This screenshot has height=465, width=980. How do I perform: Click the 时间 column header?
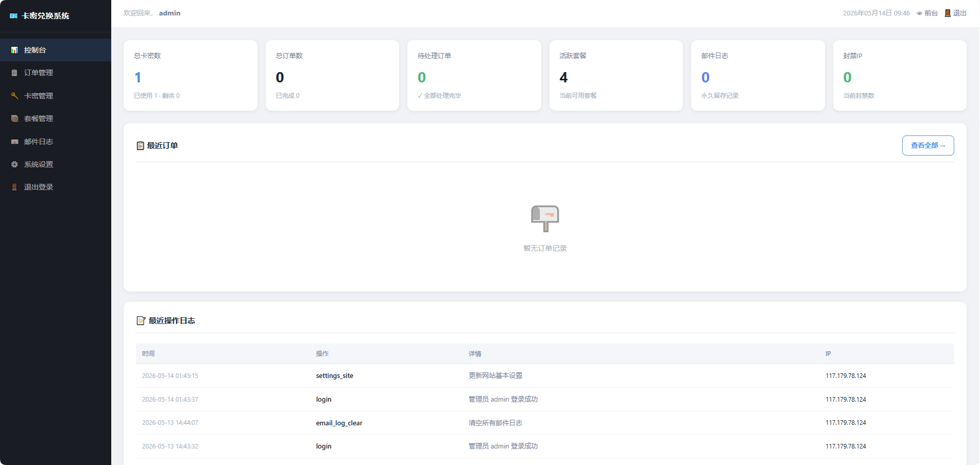tap(148, 354)
